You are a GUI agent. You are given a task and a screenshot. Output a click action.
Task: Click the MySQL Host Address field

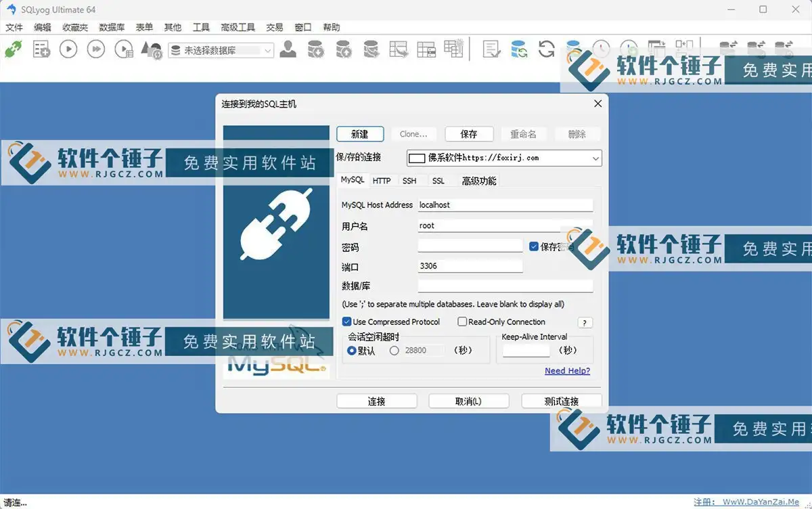click(x=505, y=205)
